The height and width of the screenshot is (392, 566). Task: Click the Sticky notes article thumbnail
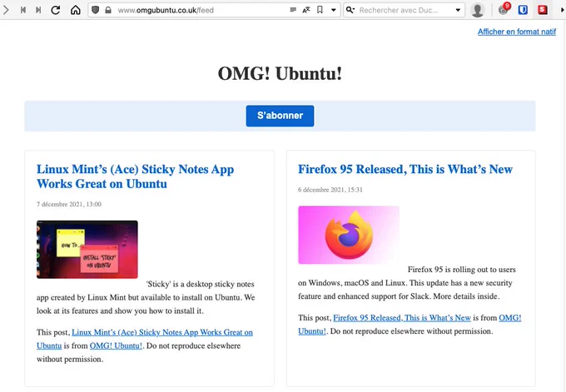pyautogui.click(x=87, y=250)
